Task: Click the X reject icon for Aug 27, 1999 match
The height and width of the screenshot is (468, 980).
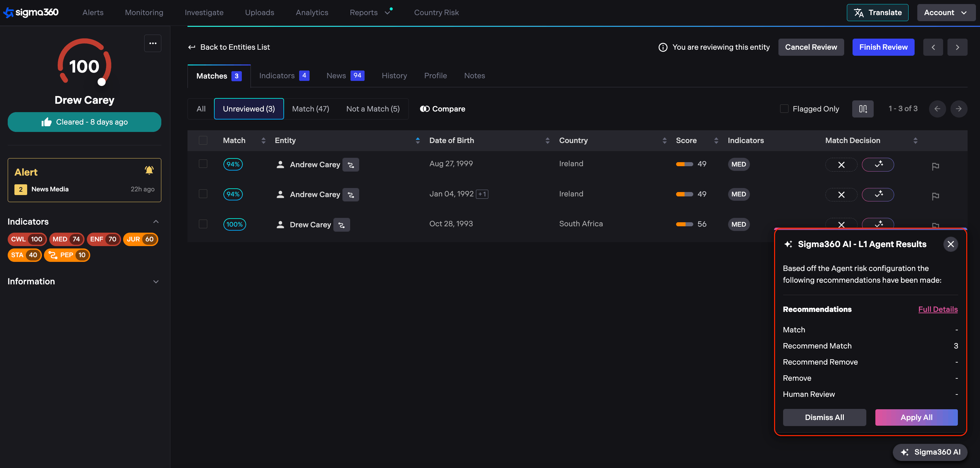Action: coord(841,165)
